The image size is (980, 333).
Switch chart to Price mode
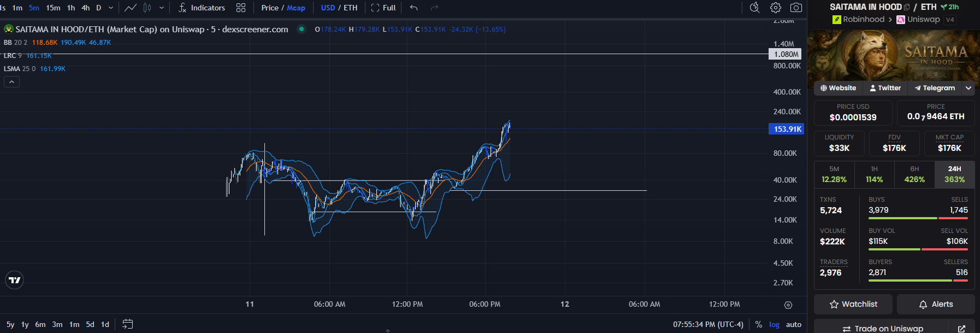[270, 8]
